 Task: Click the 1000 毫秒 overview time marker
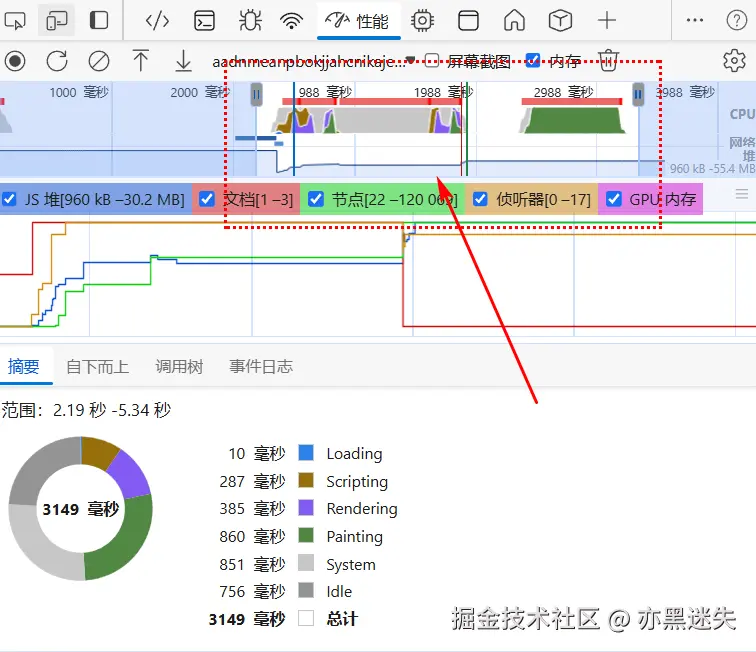pyautogui.click(x=79, y=92)
